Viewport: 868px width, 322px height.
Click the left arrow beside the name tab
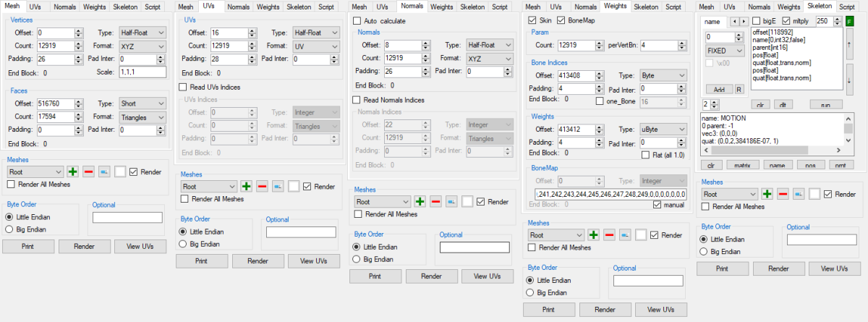736,22
